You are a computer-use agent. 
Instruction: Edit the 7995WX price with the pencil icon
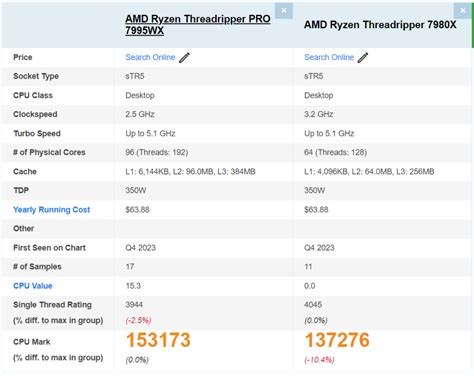(184, 58)
